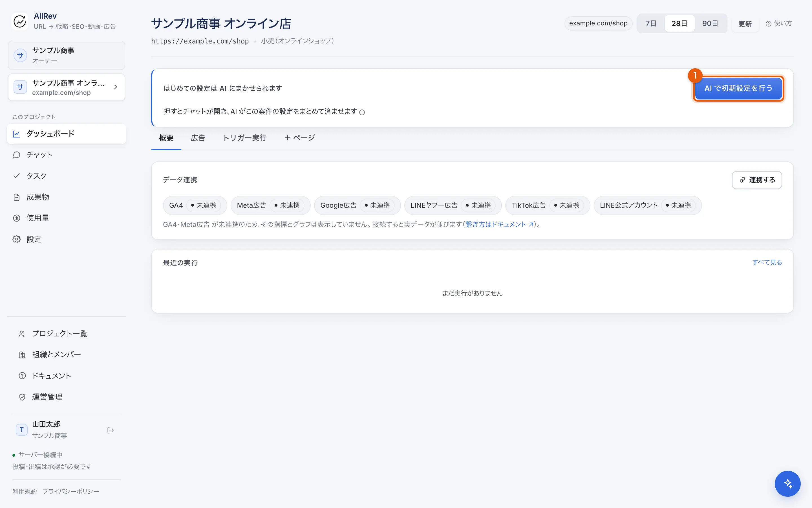
Task: Click the https://example.com/shop URL text
Action: point(200,41)
